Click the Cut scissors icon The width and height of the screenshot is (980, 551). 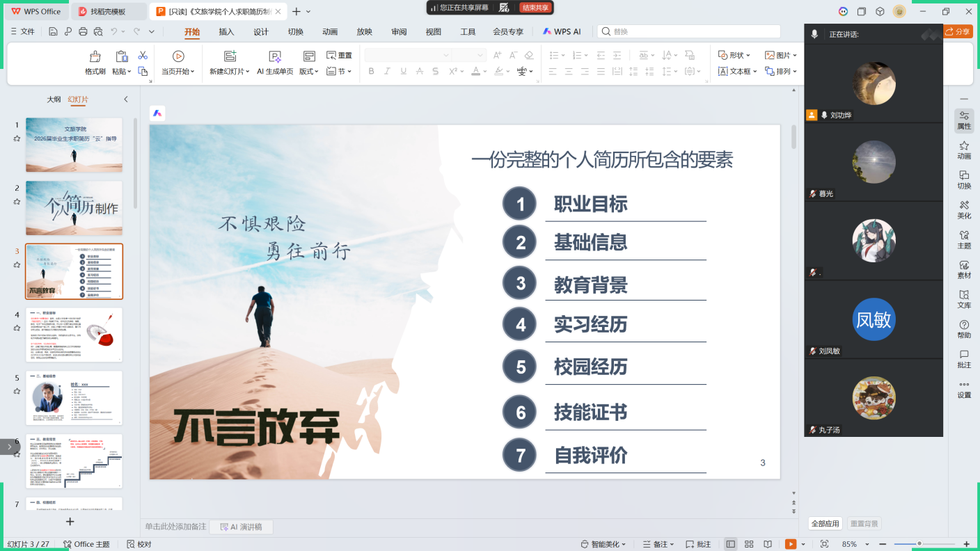143,56
